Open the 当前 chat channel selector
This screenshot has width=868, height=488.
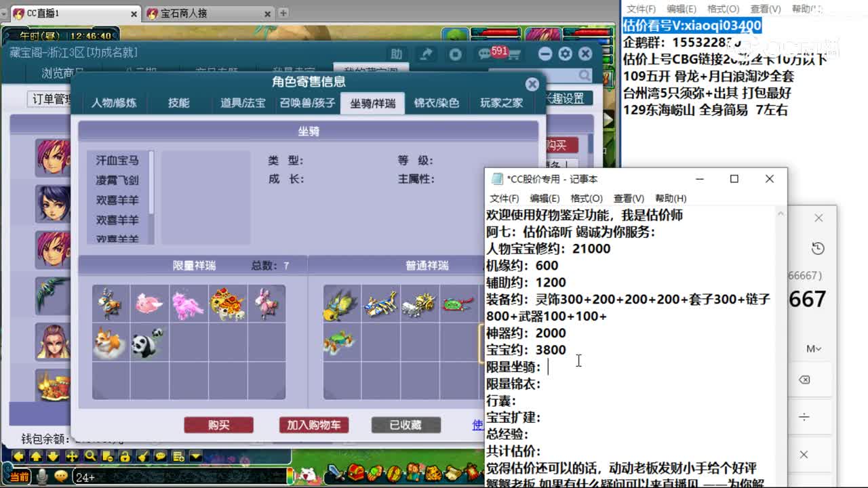20,476
